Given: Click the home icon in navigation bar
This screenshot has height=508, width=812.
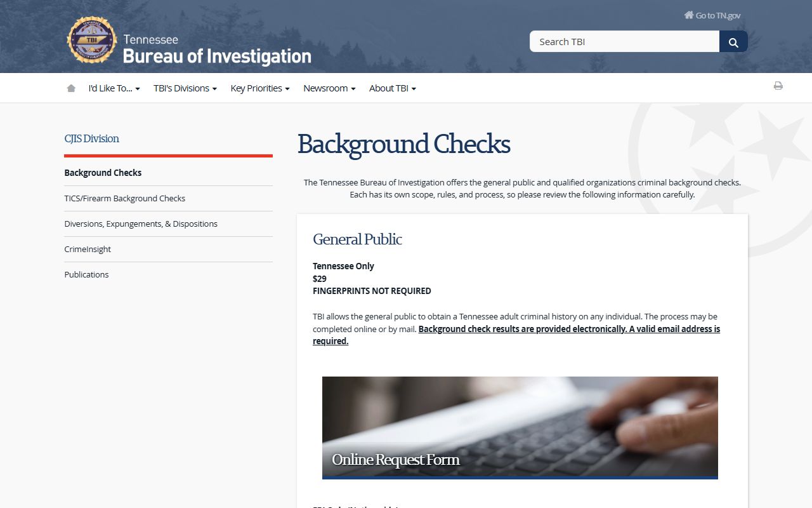Looking at the screenshot, I should [71, 88].
